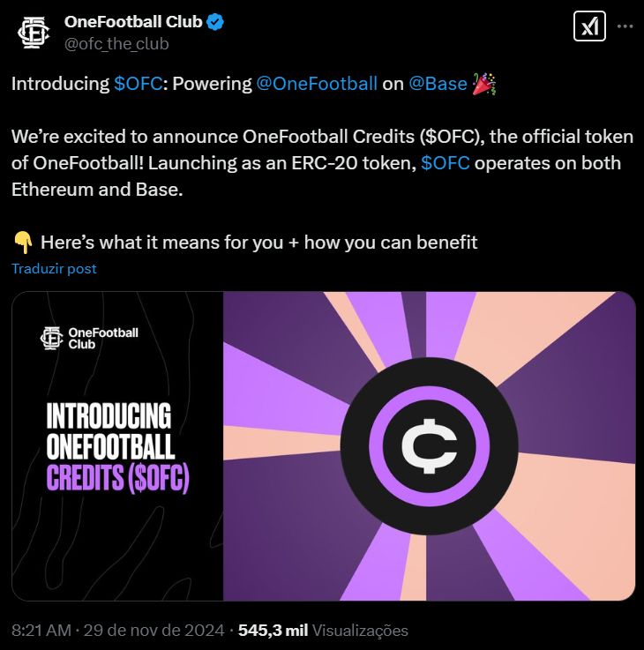Viewport: 644px width, 650px height.
Task: Open the 29 de nov de 2024 date
Action: pos(154,631)
